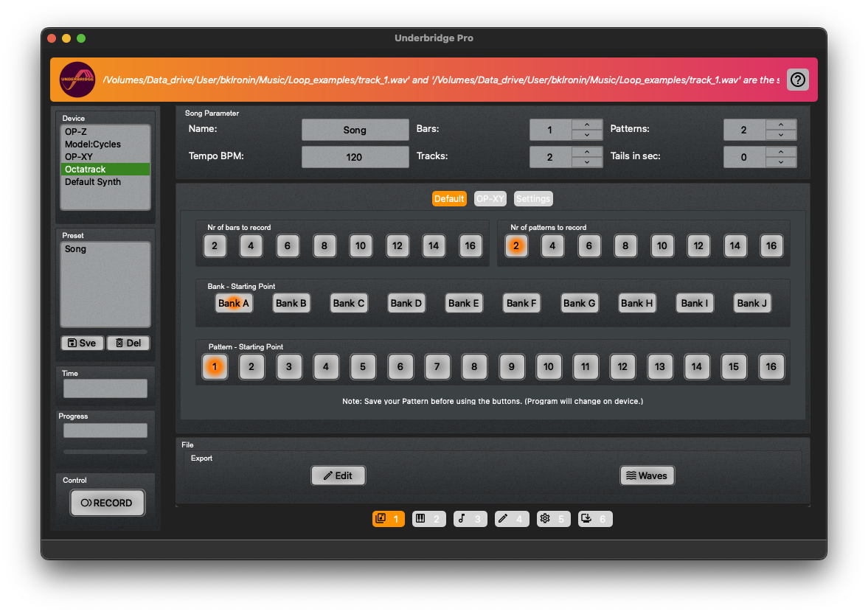Switch to the OP-XY tab

click(x=490, y=198)
